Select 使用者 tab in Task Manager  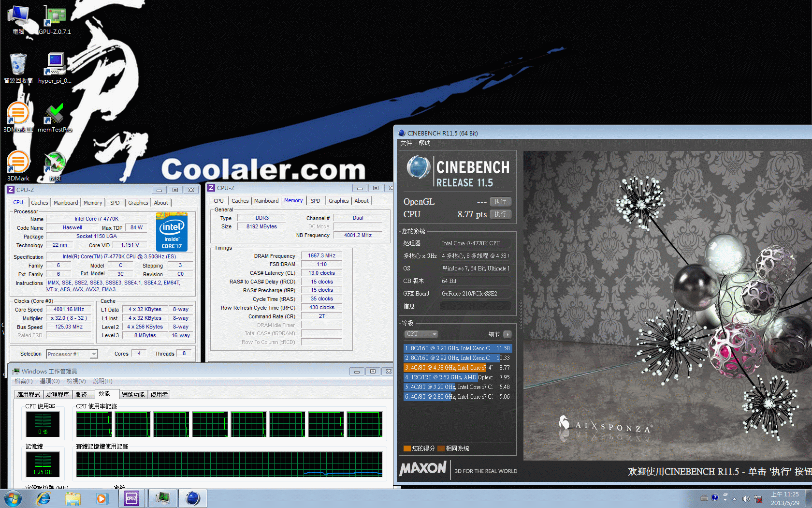pos(159,395)
